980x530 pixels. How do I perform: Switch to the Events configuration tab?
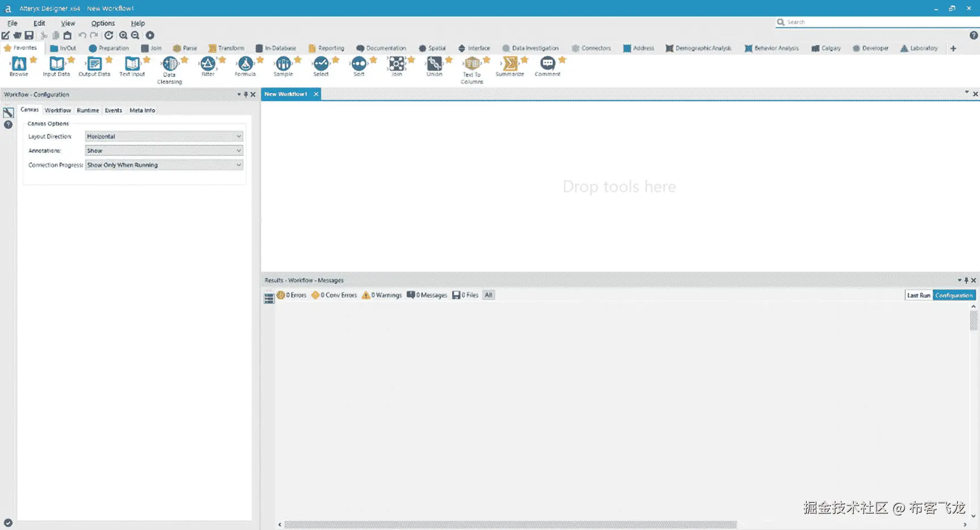coord(114,110)
